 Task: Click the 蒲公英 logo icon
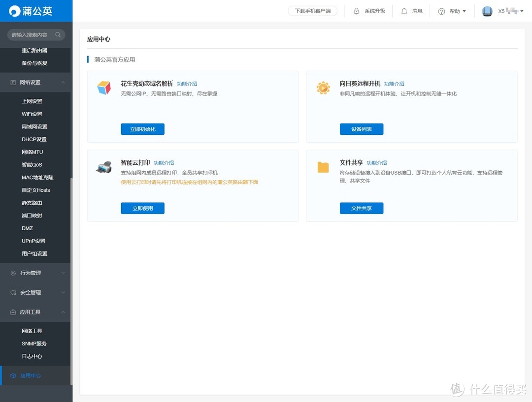pos(15,10)
